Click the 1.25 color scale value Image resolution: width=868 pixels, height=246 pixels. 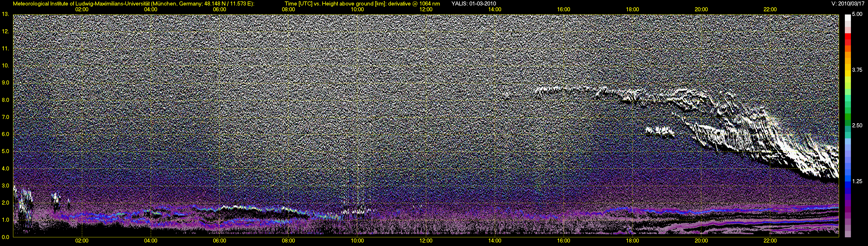pyautogui.click(x=857, y=181)
